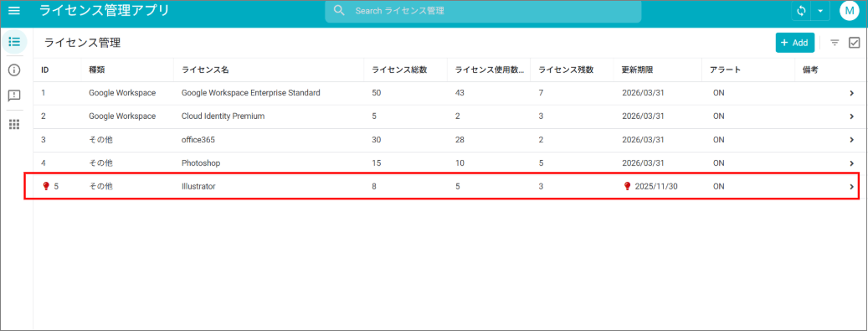Image resolution: width=868 pixels, height=331 pixels.
Task: Select the list view sidebar icon
Action: click(x=14, y=42)
